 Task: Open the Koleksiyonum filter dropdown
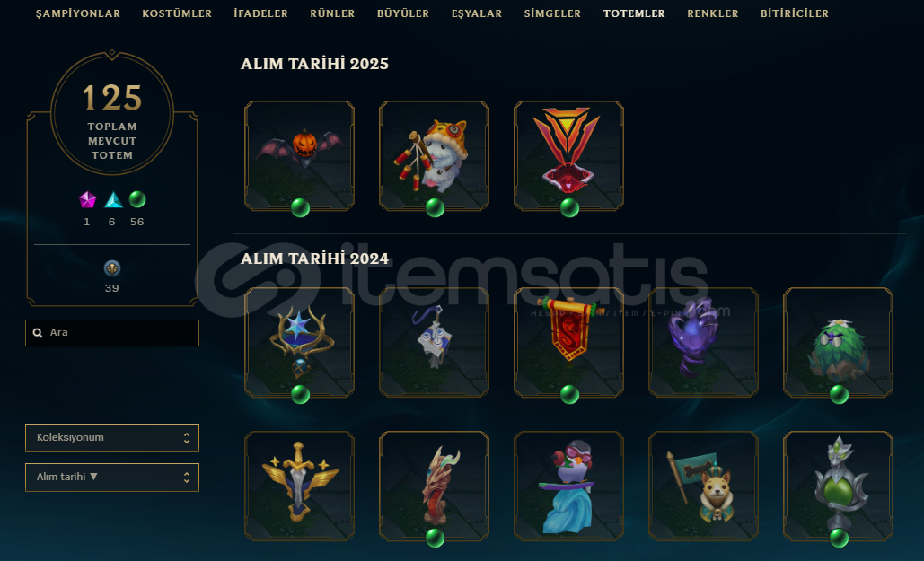pyautogui.click(x=112, y=438)
